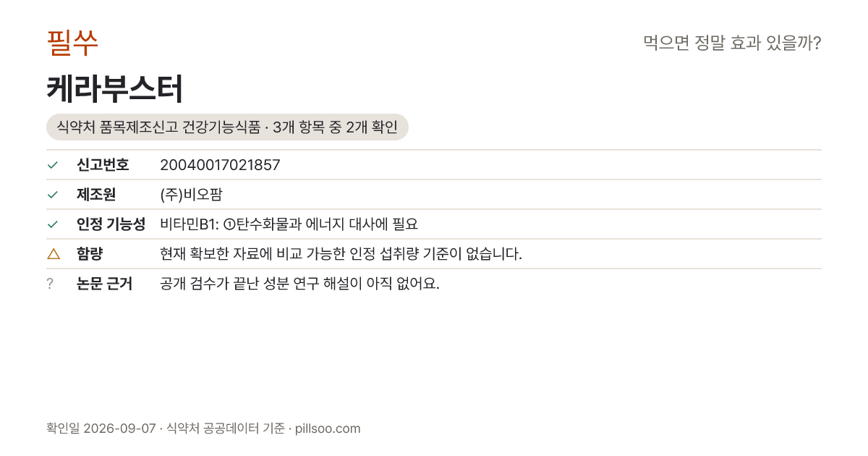The width and height of the screenshot is (868, 456).
Task: Click the report number 20040017021857
Action: coord(220,165)
